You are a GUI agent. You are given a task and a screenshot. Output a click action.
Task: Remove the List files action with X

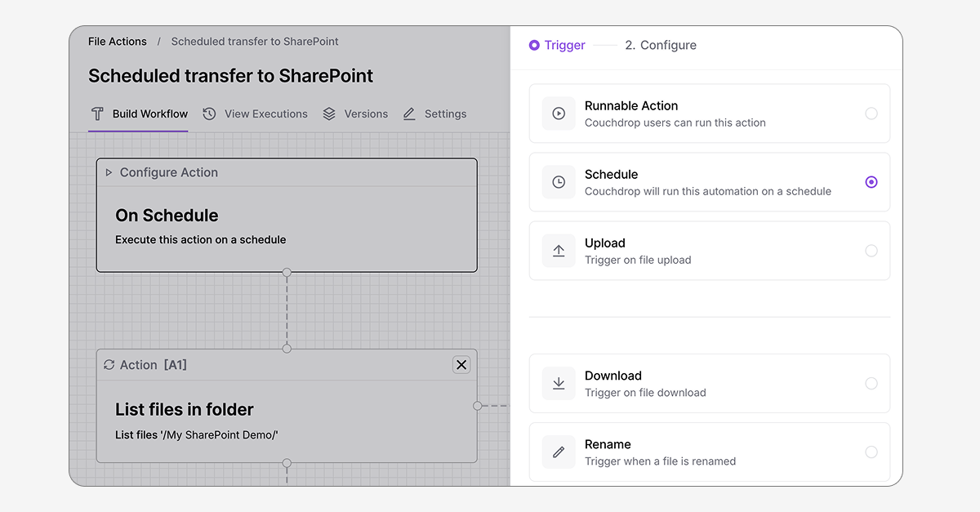461,365
